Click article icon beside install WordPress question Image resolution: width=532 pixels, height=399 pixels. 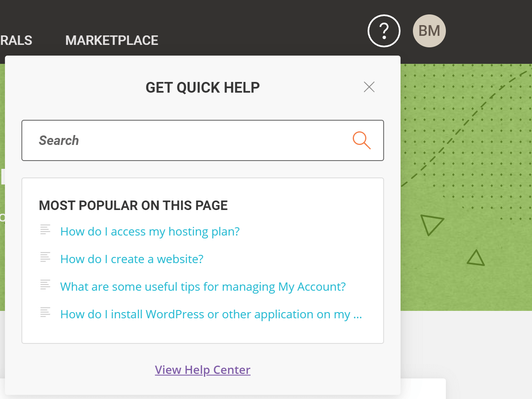45,313
